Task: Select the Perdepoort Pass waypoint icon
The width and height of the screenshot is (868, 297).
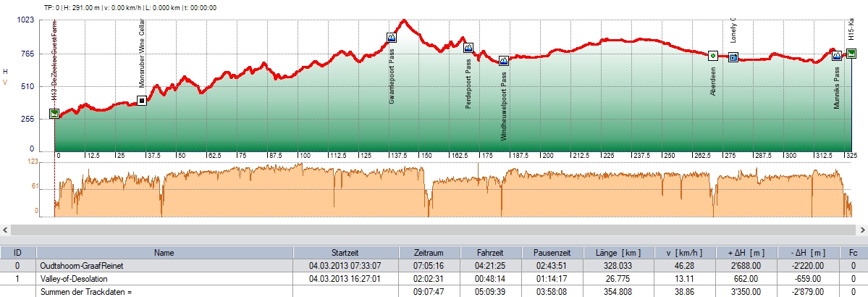Action: (468, 48)
